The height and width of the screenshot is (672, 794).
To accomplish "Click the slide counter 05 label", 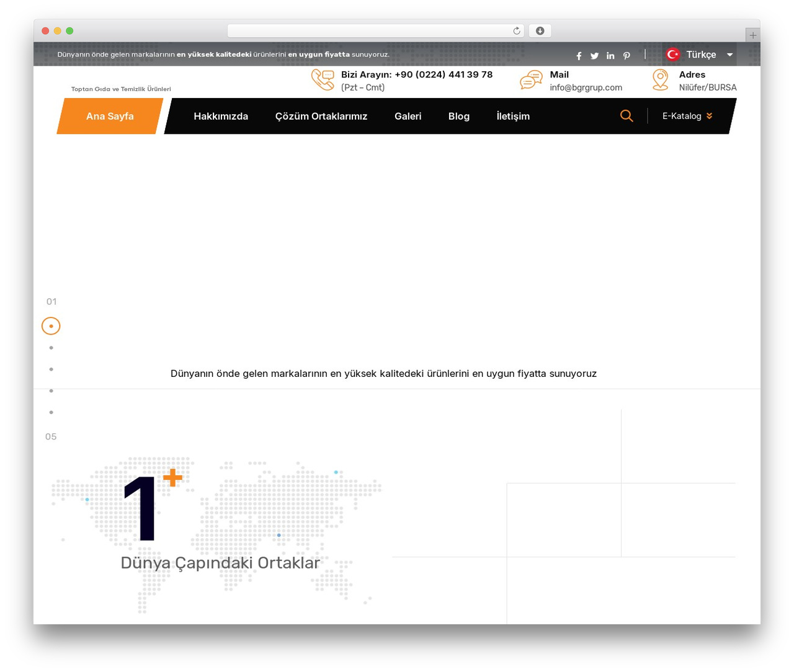I will (51, 436).
